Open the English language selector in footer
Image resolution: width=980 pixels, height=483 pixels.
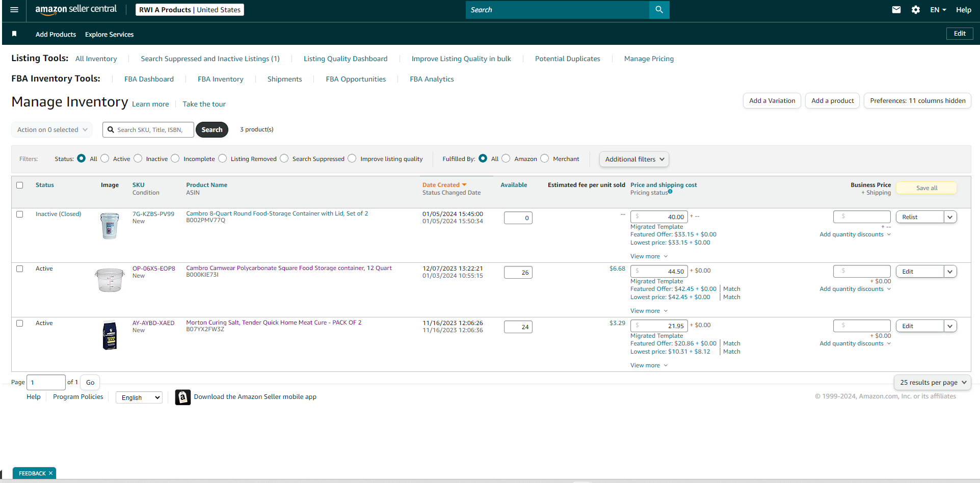click(139, 397)
